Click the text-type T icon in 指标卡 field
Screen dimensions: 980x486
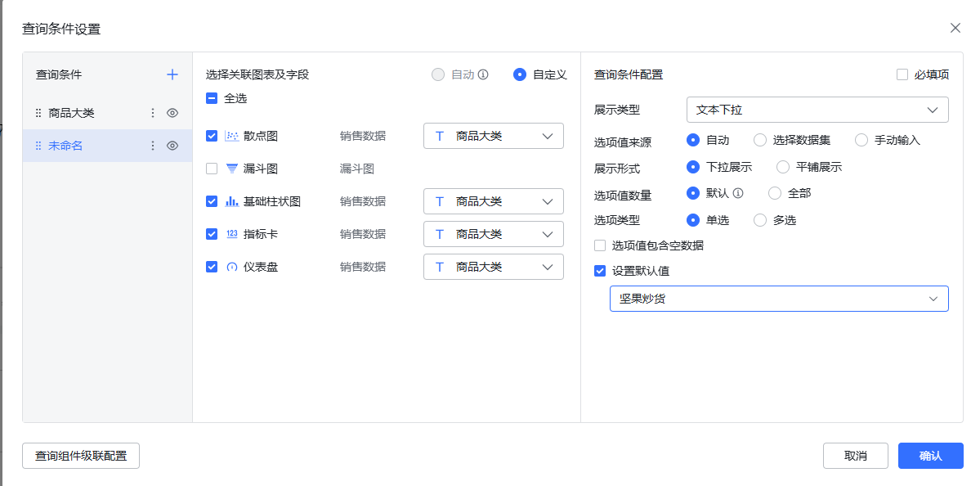click(x=440, y=234)
